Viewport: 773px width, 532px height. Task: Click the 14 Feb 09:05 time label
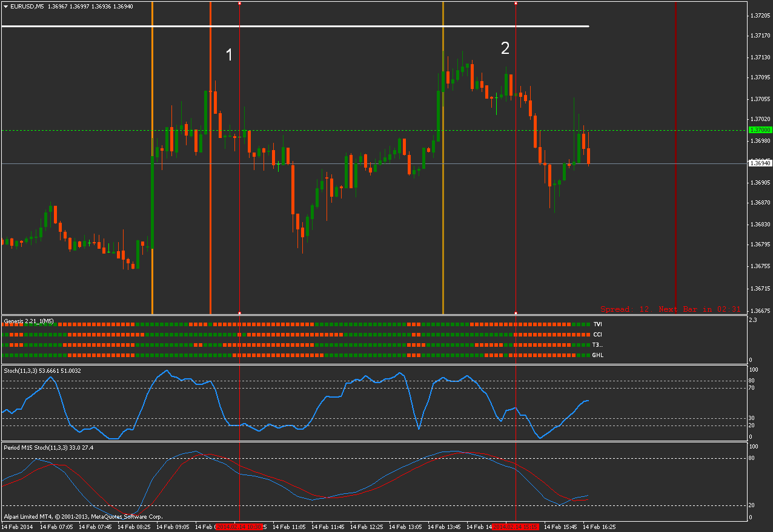pos(173,527)
